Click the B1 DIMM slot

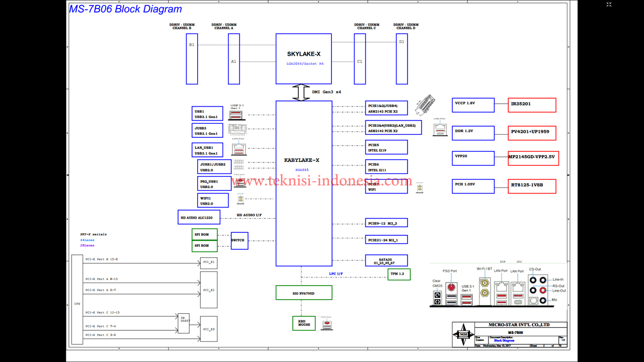point(192,59)
